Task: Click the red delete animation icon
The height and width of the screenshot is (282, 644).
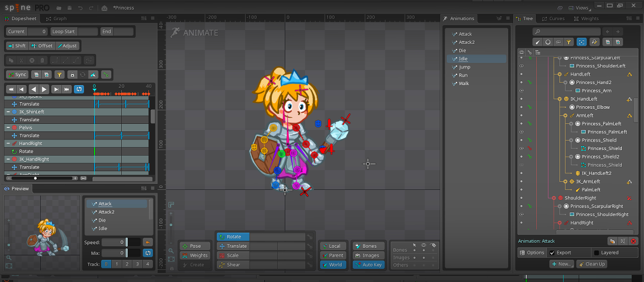Action: (x=633, y=241)
